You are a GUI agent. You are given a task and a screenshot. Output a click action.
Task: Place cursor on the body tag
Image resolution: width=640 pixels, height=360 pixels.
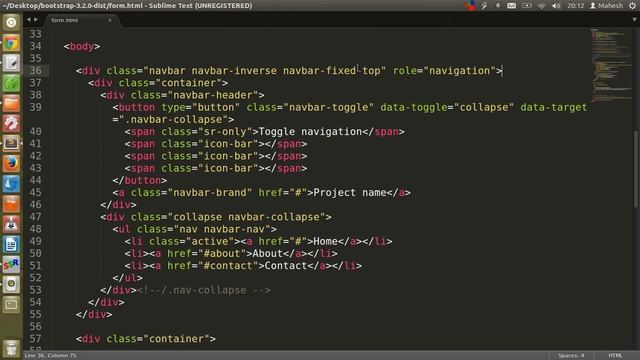click(x=82, y=47)
